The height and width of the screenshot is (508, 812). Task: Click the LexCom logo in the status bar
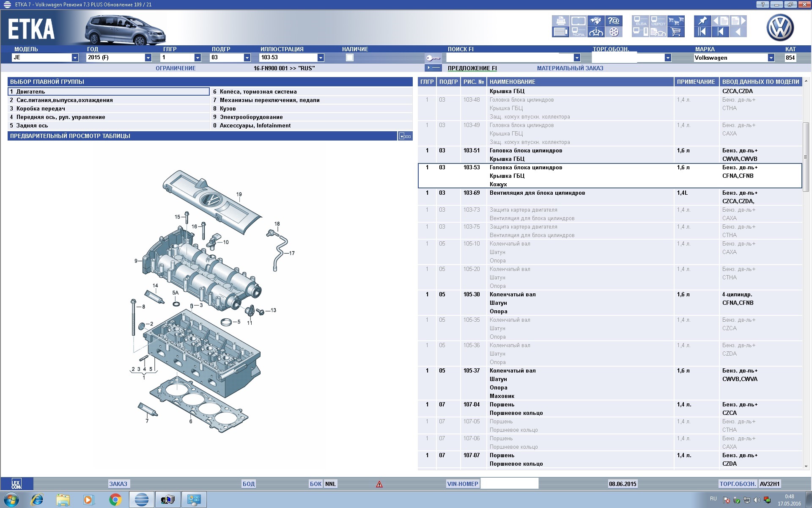coord(16,484)
